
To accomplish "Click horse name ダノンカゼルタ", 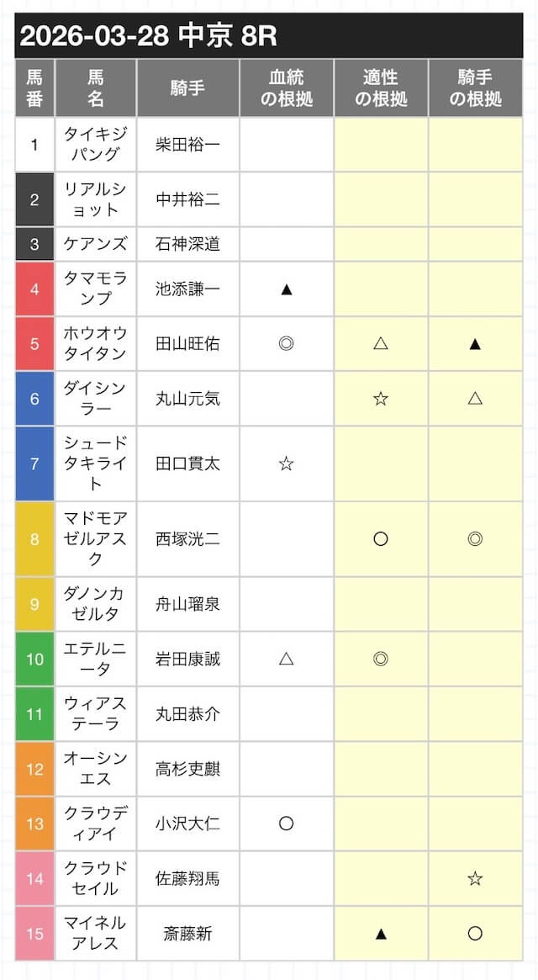I will [95, 604].
